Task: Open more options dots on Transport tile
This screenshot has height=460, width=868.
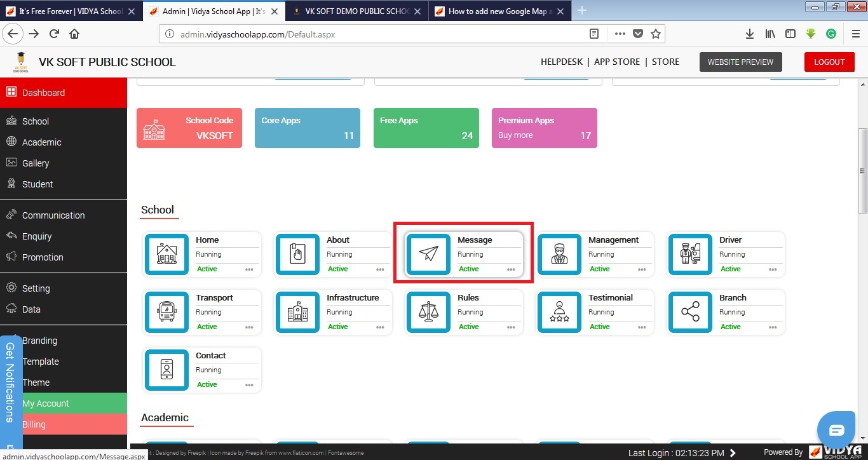Action: pos(249,327)
